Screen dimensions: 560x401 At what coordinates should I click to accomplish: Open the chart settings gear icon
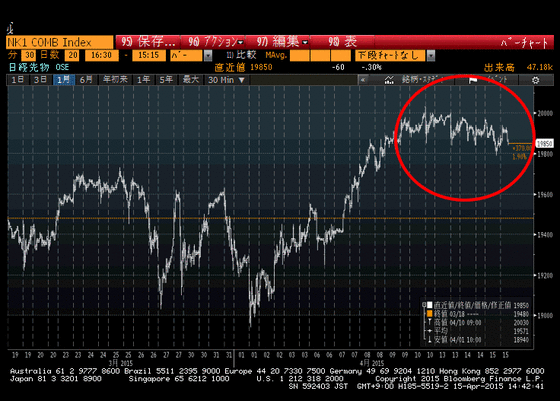[535, 80]
